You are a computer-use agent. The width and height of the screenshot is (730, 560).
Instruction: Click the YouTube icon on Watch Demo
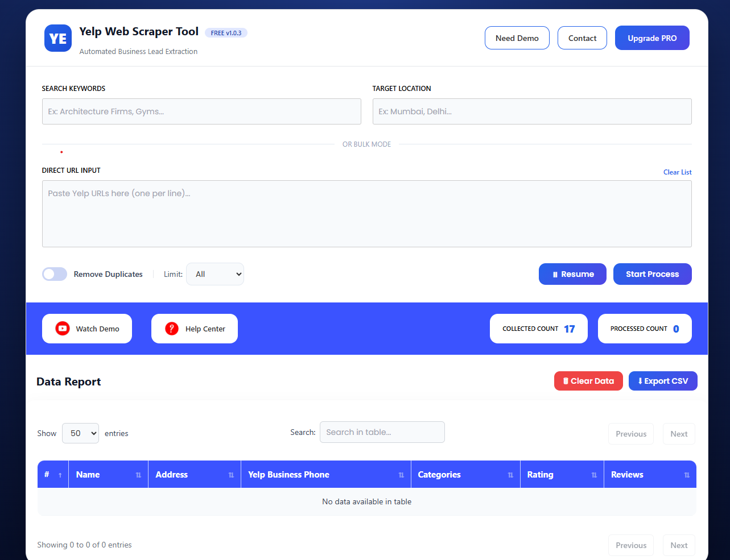pos(62,329)
